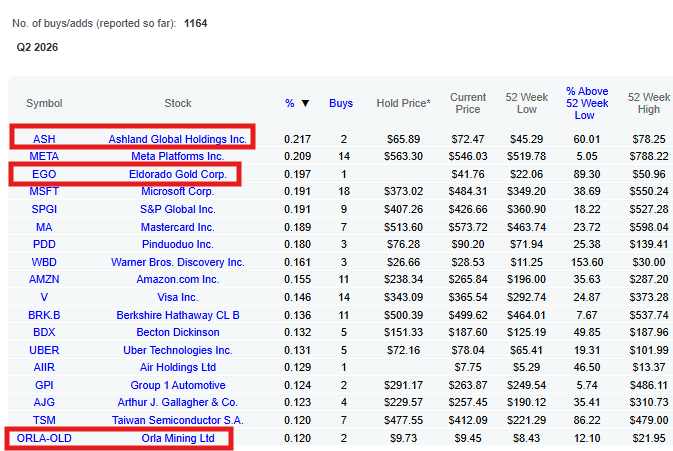
Task: Open Becton Dickinson stock page
Action: point(178,333)
